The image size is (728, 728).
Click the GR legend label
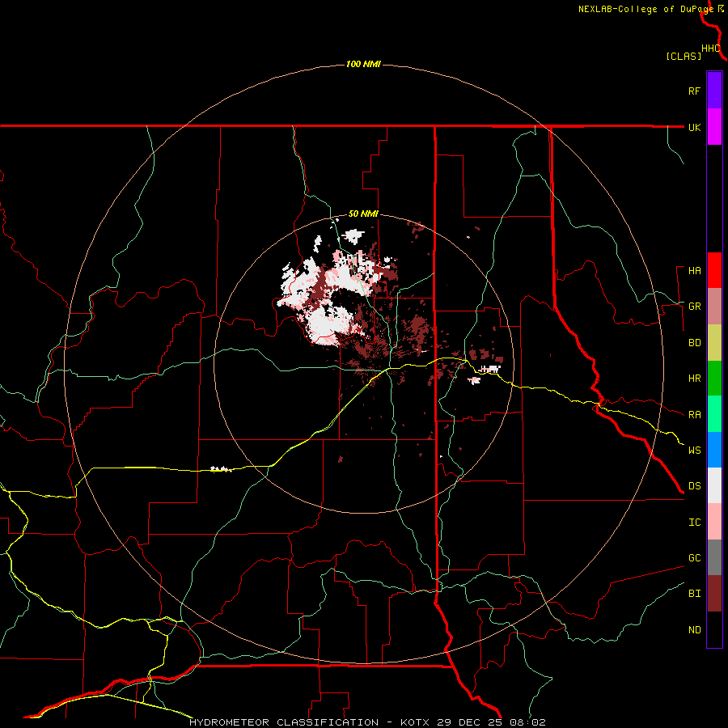[694, 307]
